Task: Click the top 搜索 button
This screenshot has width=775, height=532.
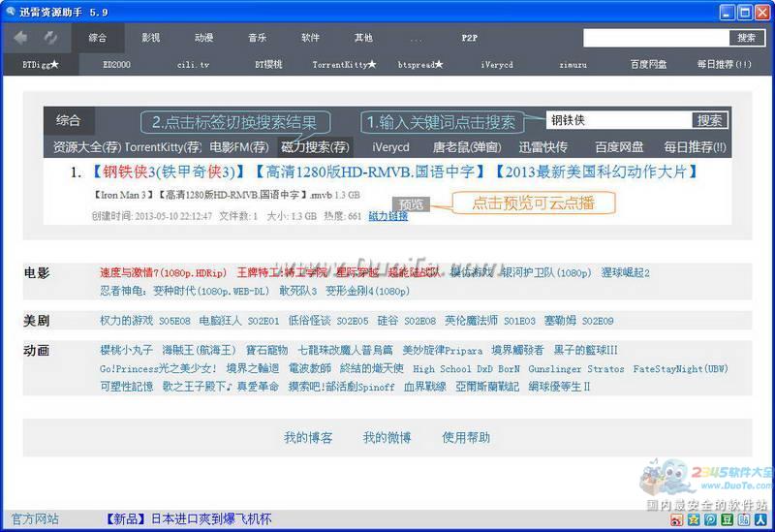Action: coord(746,38)
